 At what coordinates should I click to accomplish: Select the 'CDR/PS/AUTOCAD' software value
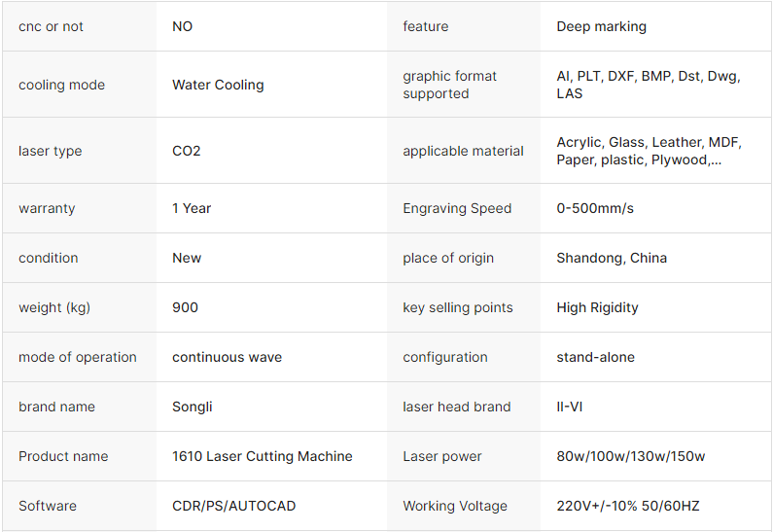coord(233,506)
